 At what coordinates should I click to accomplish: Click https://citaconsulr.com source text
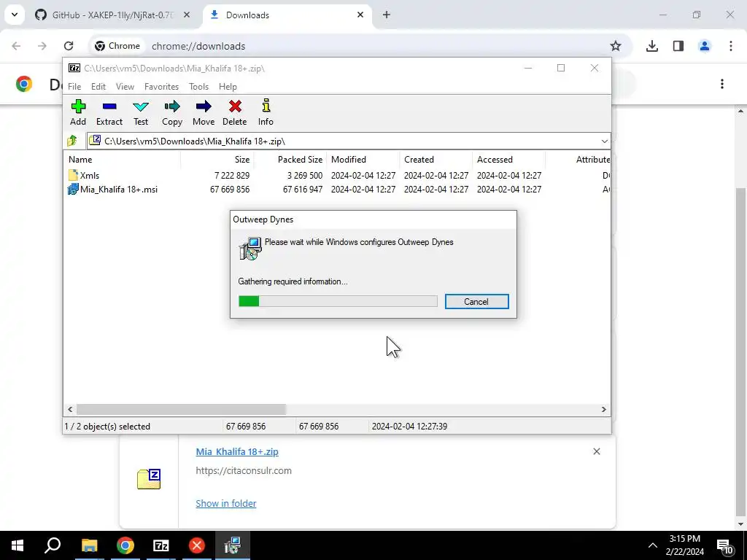coord(244,470)
